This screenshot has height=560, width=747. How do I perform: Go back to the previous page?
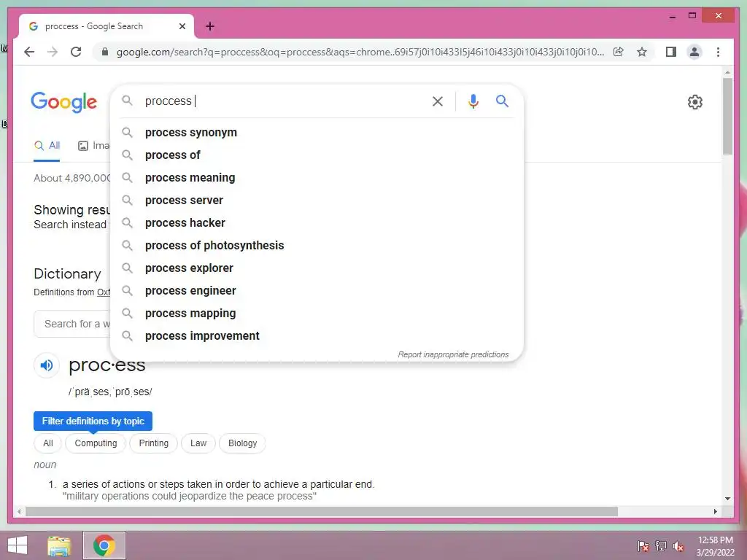(x=29, y=52)
